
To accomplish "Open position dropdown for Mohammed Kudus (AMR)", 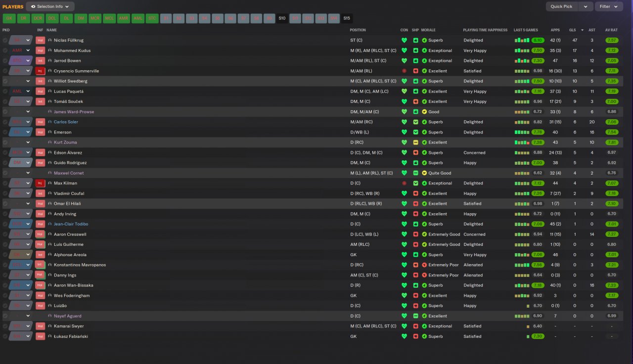I will click(28, 50).
